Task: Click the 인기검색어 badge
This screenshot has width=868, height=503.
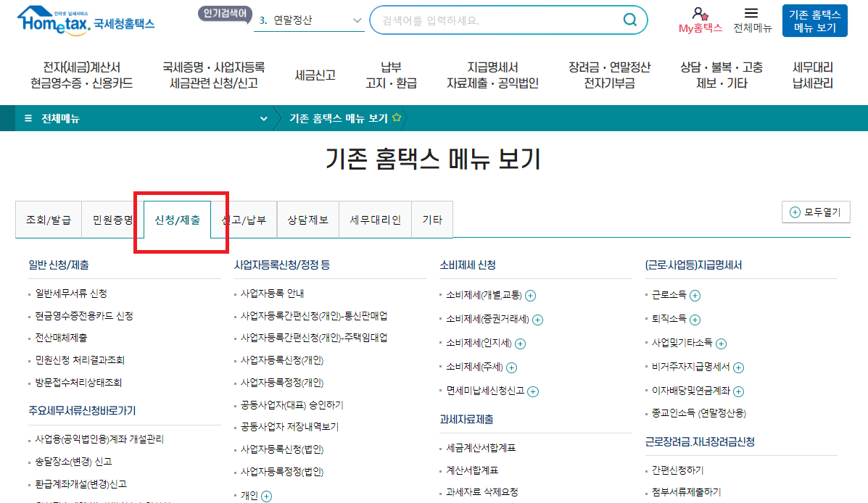Action: point(226,13)
